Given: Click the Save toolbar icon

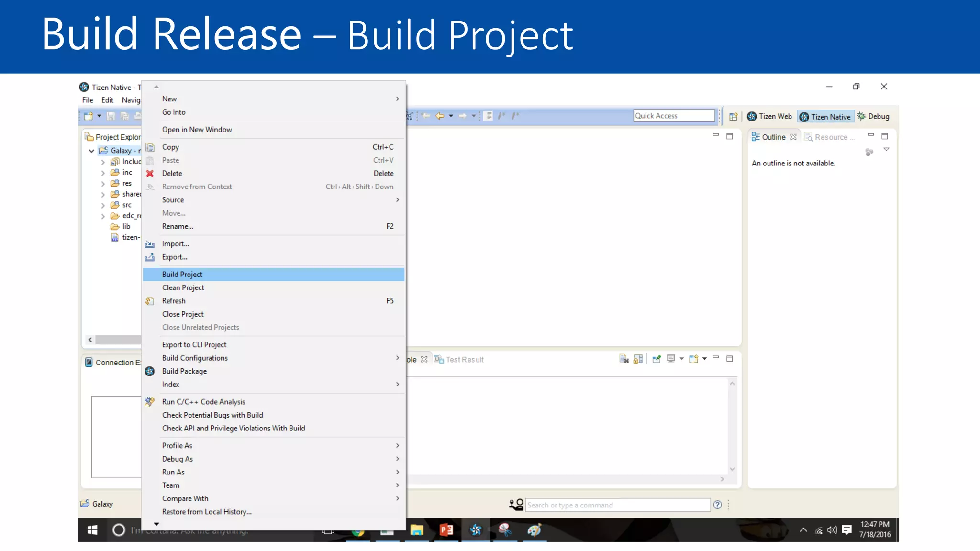Looking at the screenshot, I should click(x=111, y=116).
